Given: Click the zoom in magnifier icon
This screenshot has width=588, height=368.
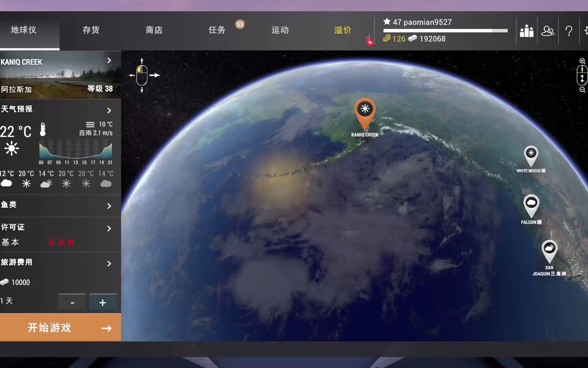Looking at the screenshot, I should click(582, 61).
